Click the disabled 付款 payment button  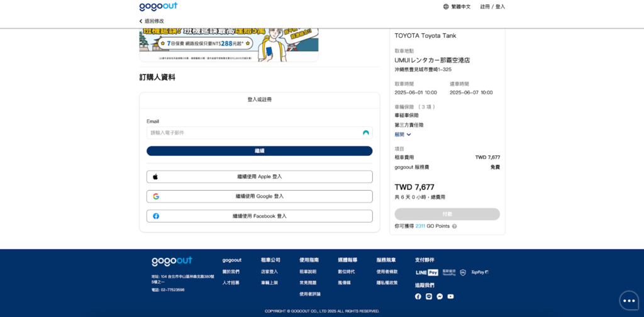(447, 214)
